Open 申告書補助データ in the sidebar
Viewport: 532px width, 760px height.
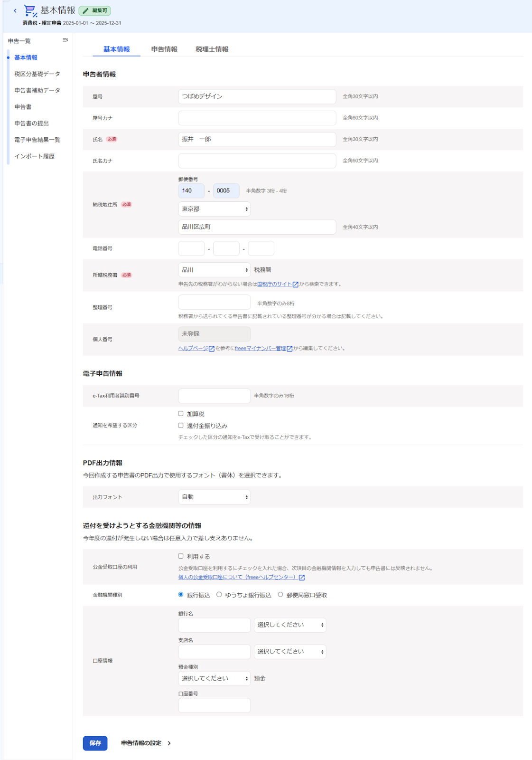coord(37,90)
